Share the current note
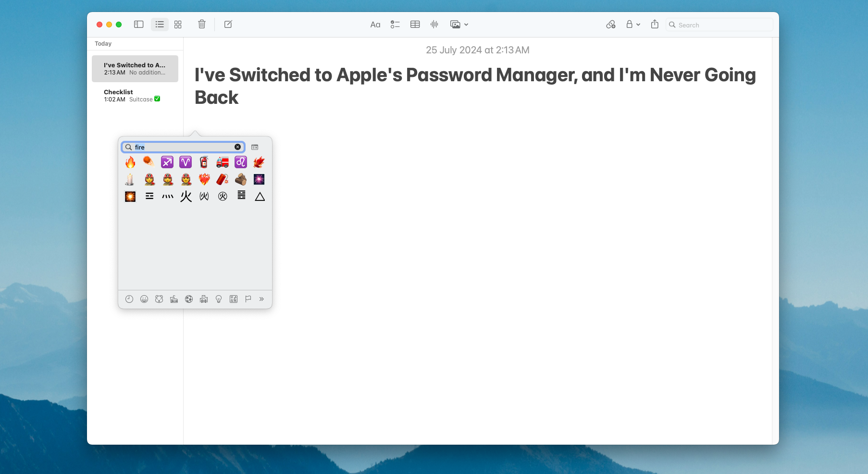 pyautogui.click(x=655, y=24)
